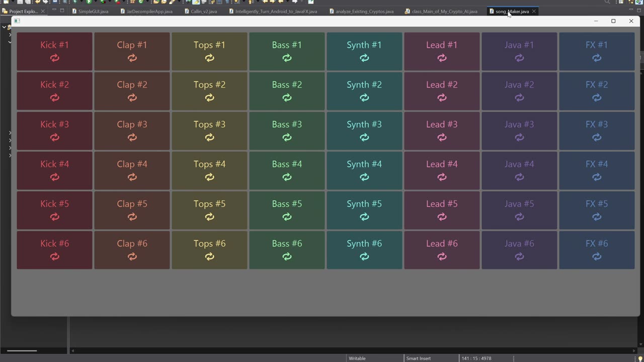Select the song_Maker.java editor tab
Viewport: 644px width, 362px height.
(x=512, y=11)
